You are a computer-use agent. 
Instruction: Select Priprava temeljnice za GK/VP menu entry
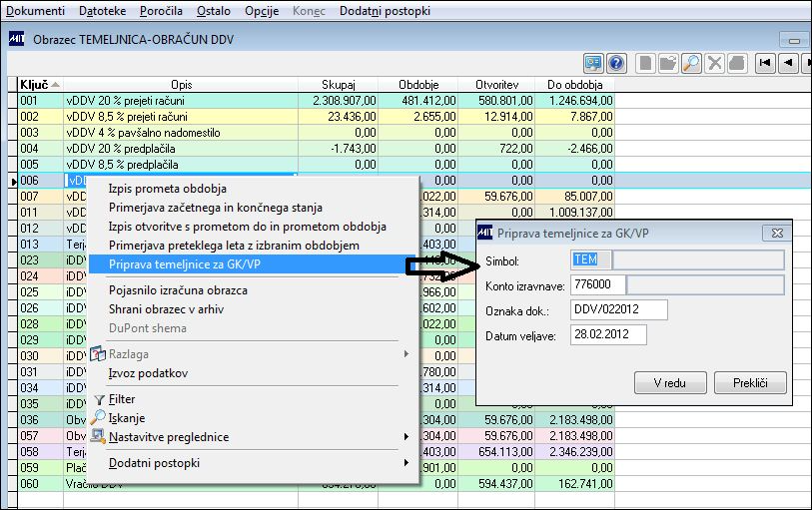click(x=253, y=264)
